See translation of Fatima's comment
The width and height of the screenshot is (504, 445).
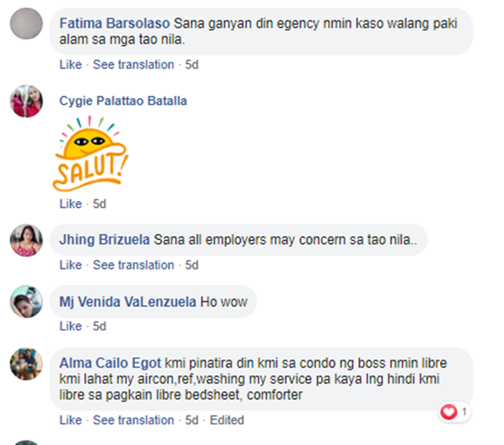coord(134,65)
